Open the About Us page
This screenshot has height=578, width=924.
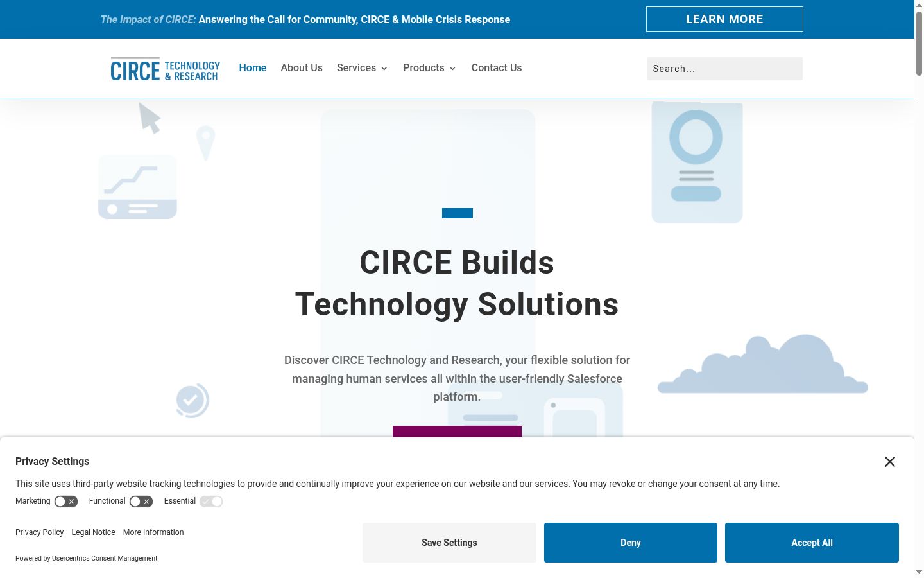point(302,68)
